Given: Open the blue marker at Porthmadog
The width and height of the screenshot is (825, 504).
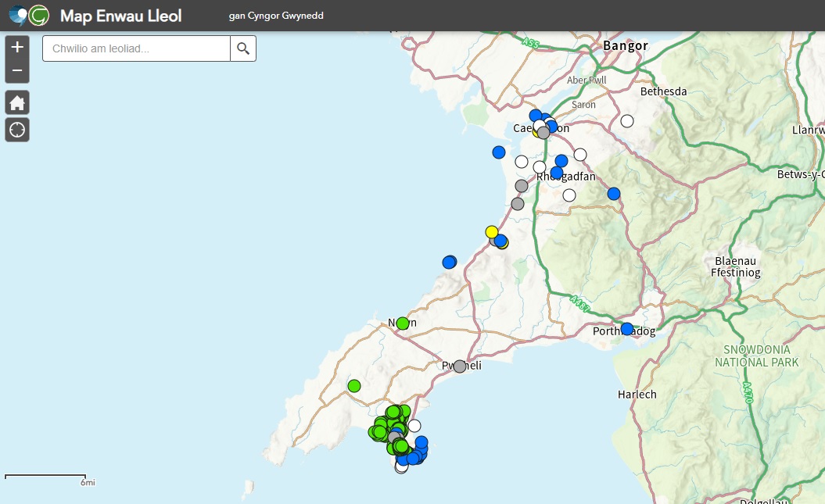Looking at the screenshot, I should point(627,329).
